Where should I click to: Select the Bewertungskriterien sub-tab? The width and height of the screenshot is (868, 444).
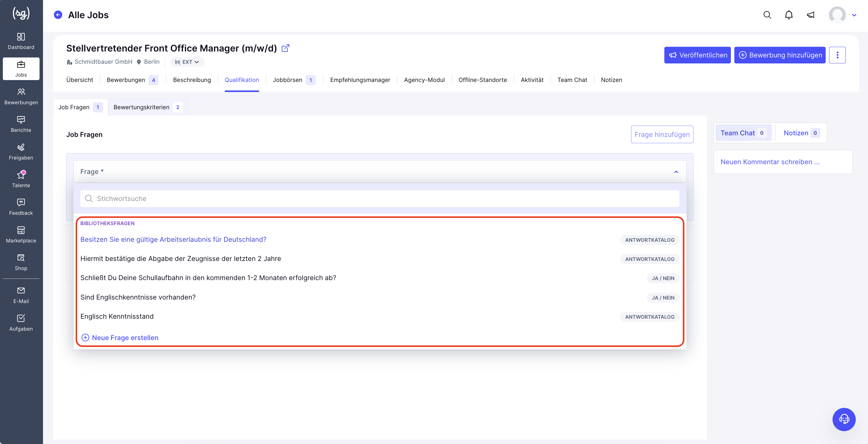point(148,107)
